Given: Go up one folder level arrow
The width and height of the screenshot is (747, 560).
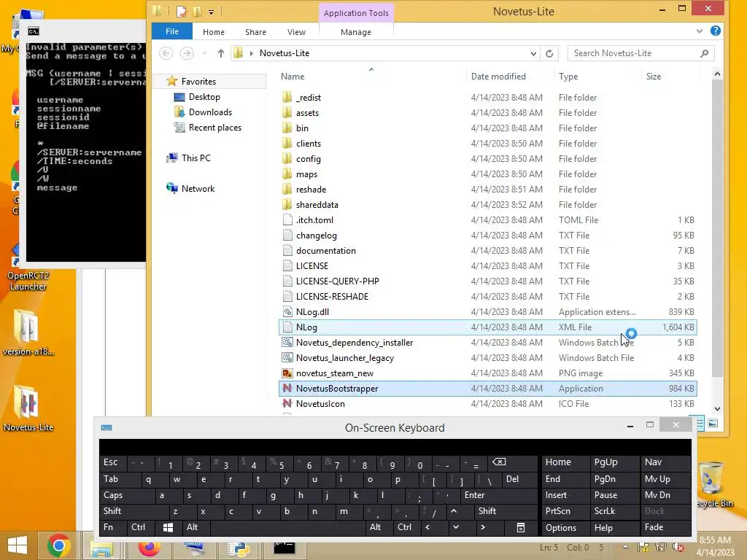Looking at the screenshot, I should point(220,53).
